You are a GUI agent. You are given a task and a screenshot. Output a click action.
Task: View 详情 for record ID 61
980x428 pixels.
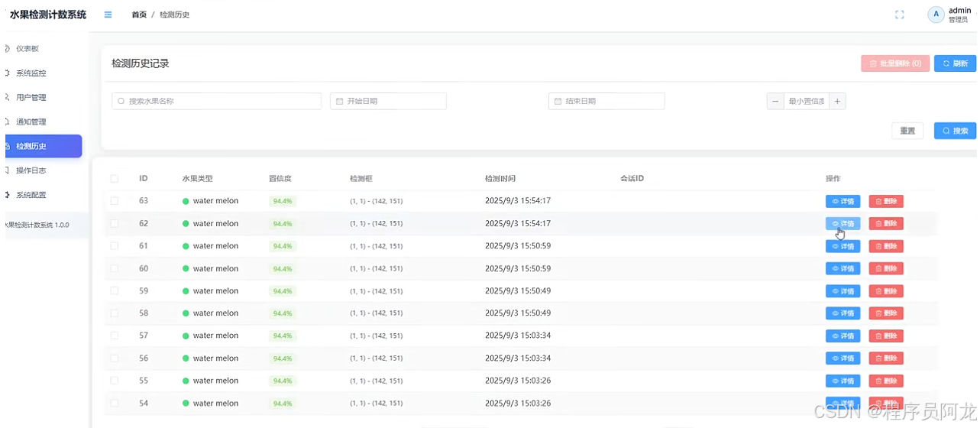(x=843, y=246)
